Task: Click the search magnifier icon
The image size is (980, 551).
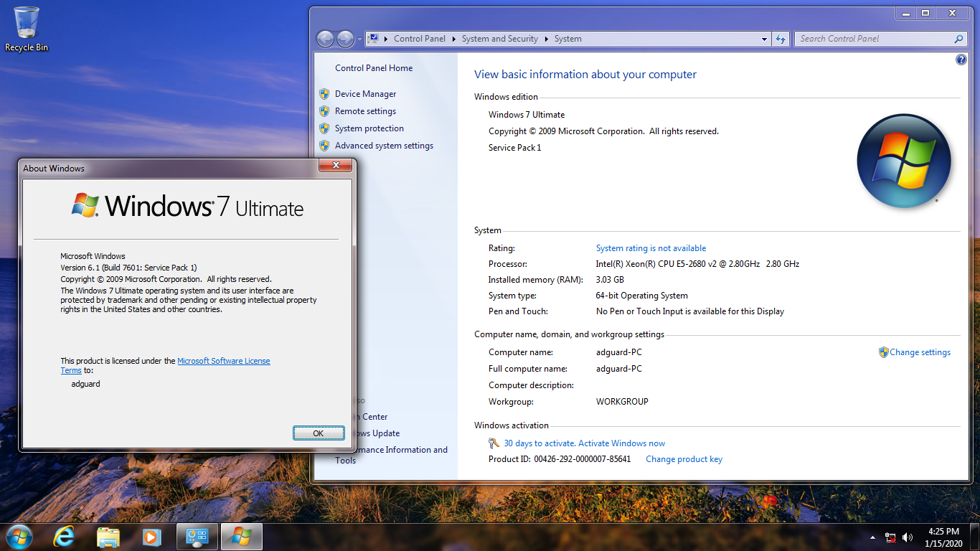Action: point(959,39)
